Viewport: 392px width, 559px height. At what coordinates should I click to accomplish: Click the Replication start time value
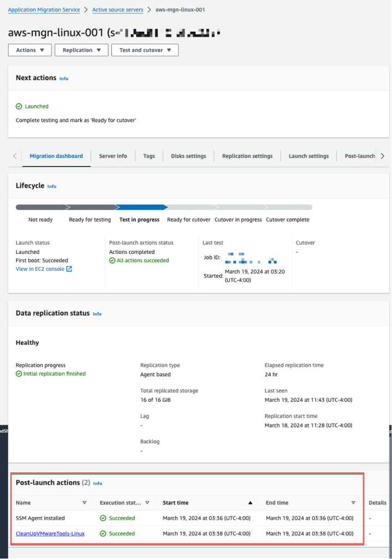[308, 425]
